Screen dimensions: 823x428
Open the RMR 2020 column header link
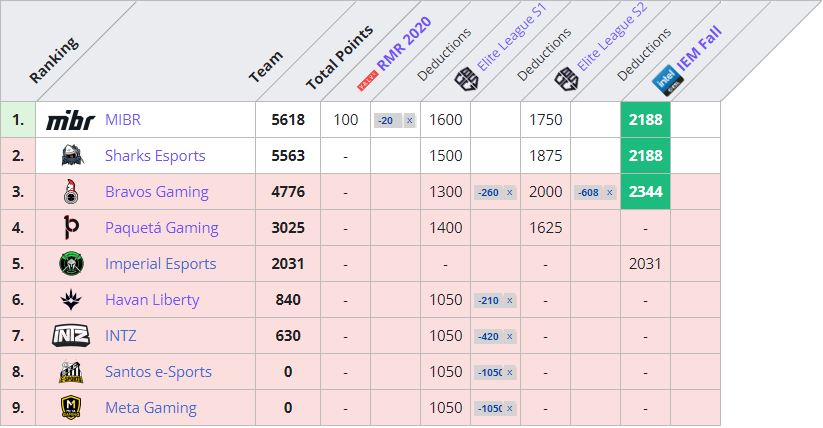(400, 48)
